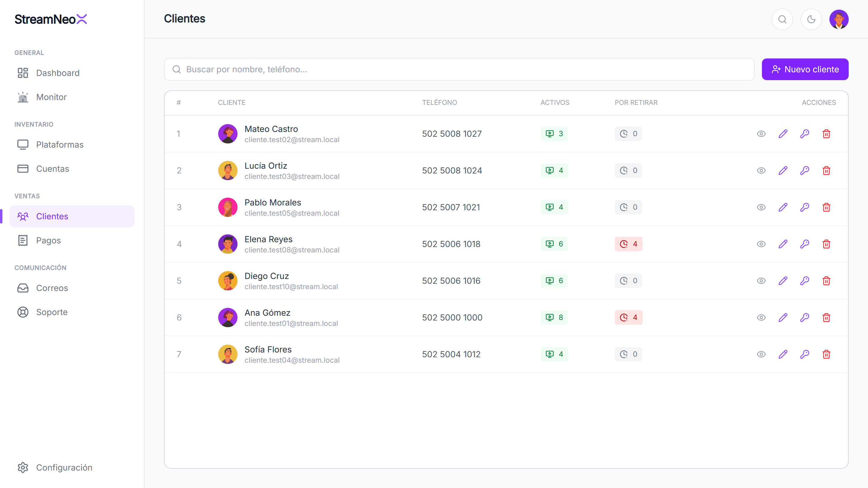Viewport: 868px width, 488px height.
Task: View Sofía Flores using the eye icon
Action: (x=761, y=354)
